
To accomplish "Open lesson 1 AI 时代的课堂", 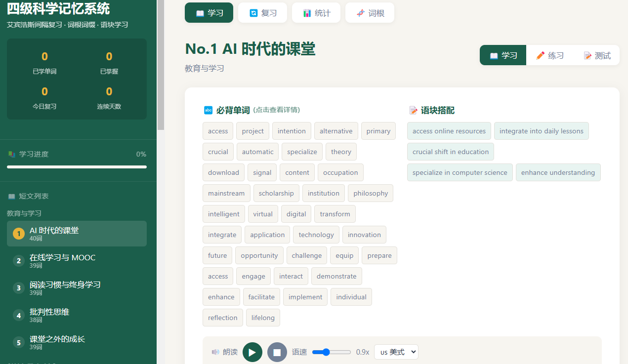I will pyautogui.click(x=77, y=234).
